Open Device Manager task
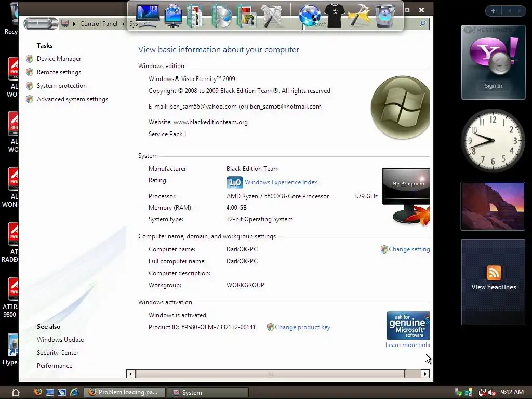This screenshot has width=532, height=399. click(x=59, y=59)
